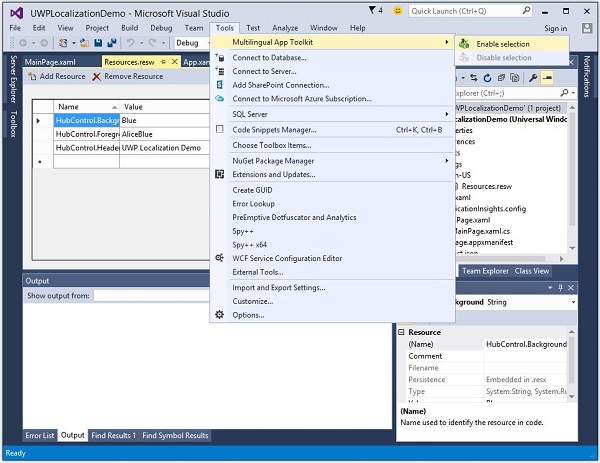The height and width of the screenshot is (463, 600).
Task: Click the Name column header
Action: (x=86, y=107)
